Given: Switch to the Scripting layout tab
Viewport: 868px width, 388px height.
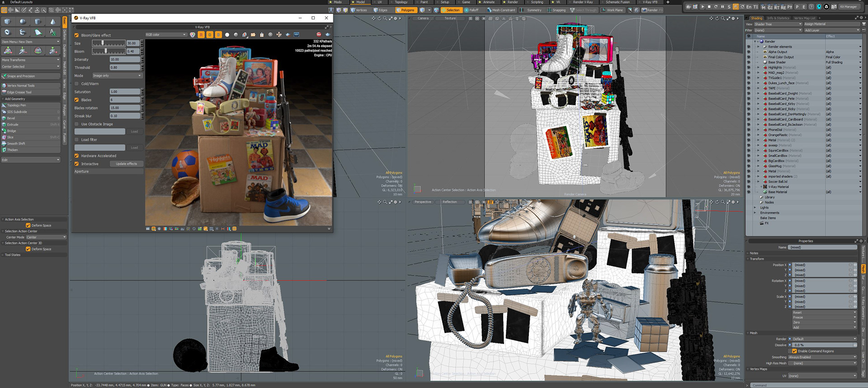Looking at the screenshot, I should (x=537, y=2).
